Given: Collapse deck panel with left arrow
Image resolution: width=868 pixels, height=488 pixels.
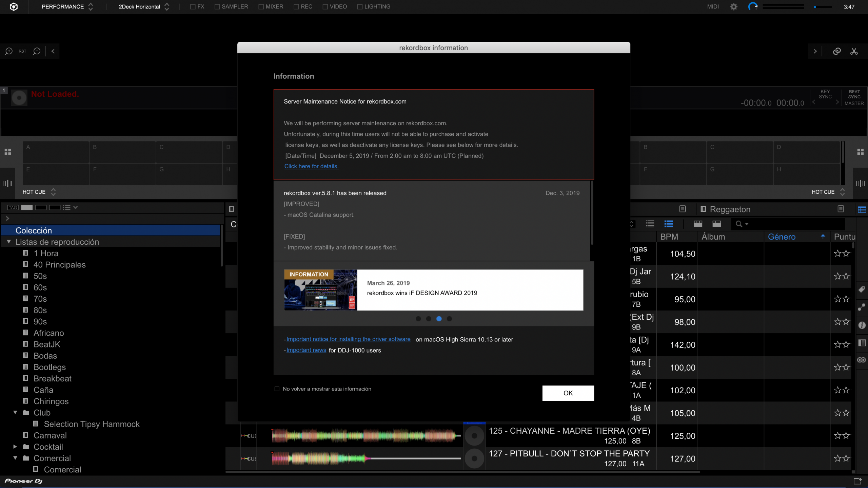Looking at the screenshot, I should [53, 51].
